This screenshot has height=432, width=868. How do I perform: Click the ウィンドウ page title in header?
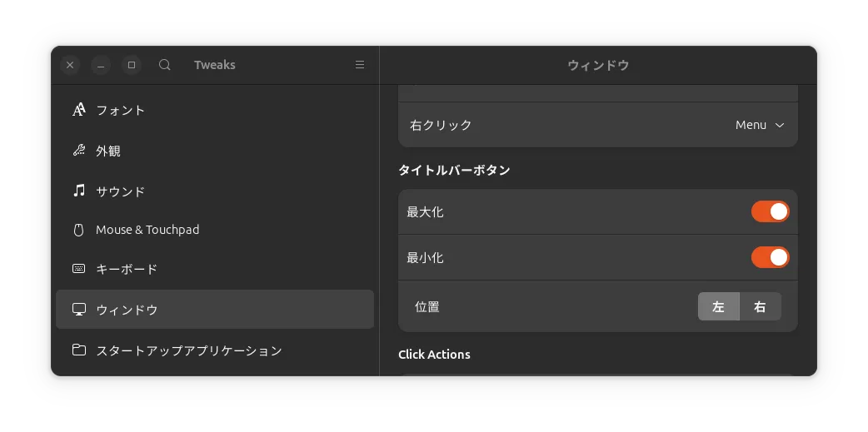[x=598, y=65]
